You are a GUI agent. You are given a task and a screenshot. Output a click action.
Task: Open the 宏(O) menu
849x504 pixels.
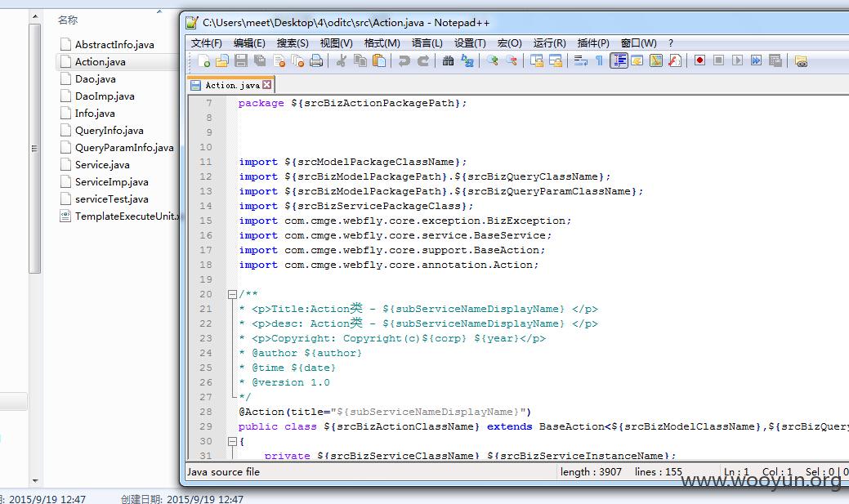(x=510, y=42)
